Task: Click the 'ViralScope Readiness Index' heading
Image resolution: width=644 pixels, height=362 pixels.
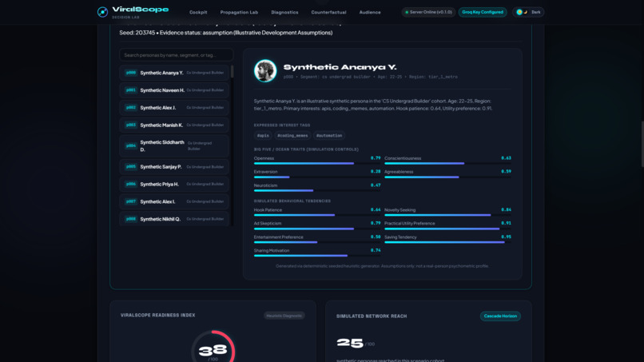Action: pos(157,315)
